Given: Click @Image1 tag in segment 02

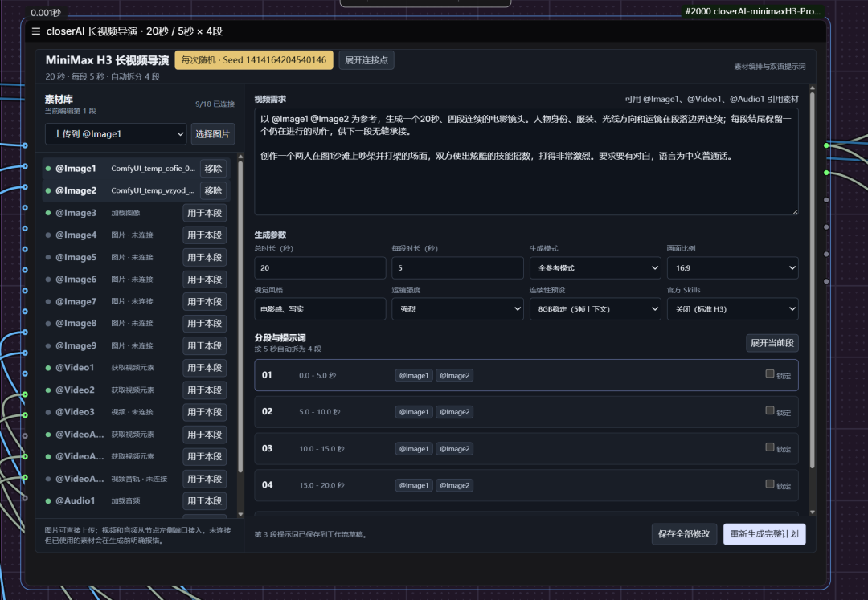Looking at the screenshot, I should pos(414,412).
